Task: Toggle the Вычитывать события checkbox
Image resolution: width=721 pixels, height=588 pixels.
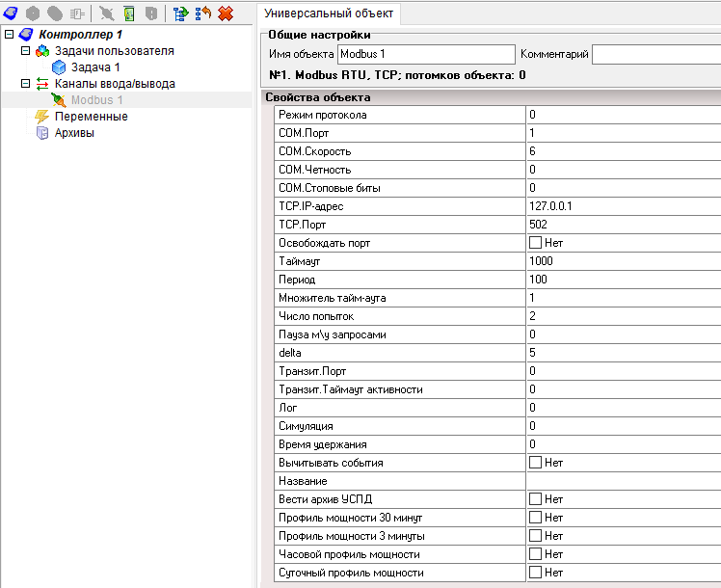Action: point(535,462)
